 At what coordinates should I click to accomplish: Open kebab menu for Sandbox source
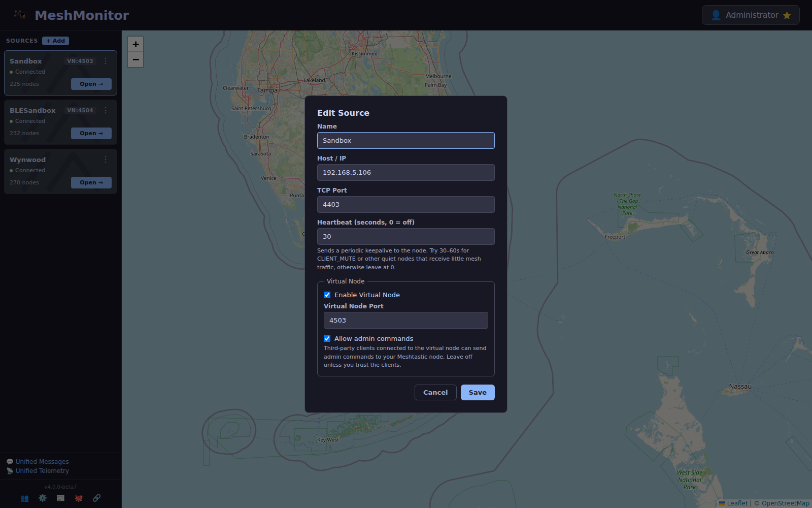[106, 61]
